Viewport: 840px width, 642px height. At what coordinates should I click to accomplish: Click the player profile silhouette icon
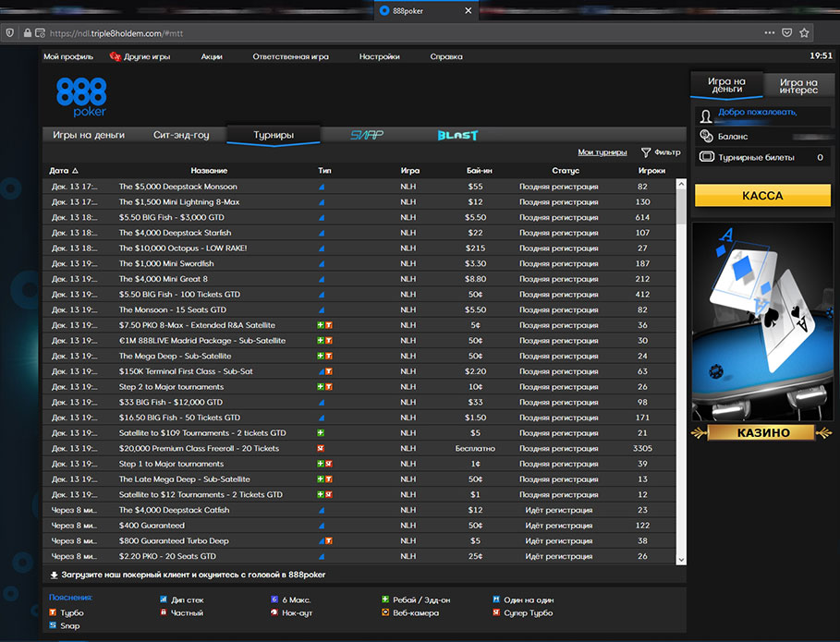tap(706, 115)
